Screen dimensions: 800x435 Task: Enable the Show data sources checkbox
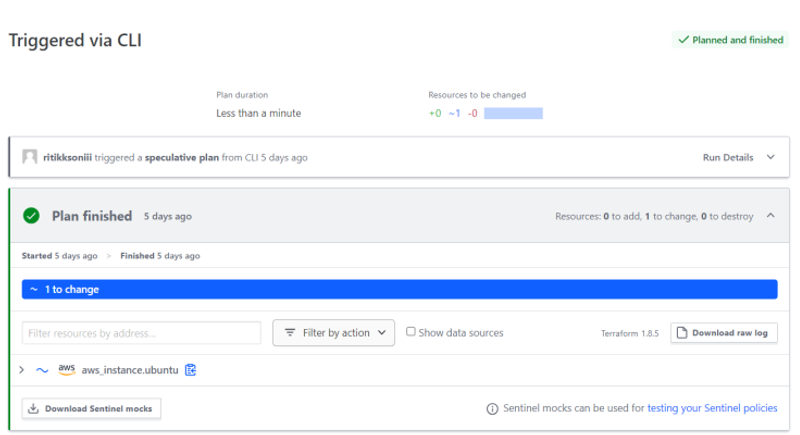click(x=410, y=331)
